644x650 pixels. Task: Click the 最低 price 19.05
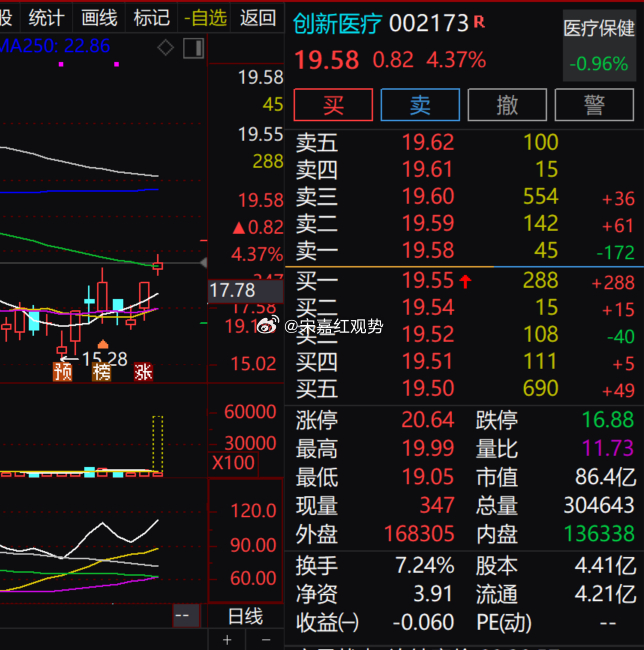(428, 477)
